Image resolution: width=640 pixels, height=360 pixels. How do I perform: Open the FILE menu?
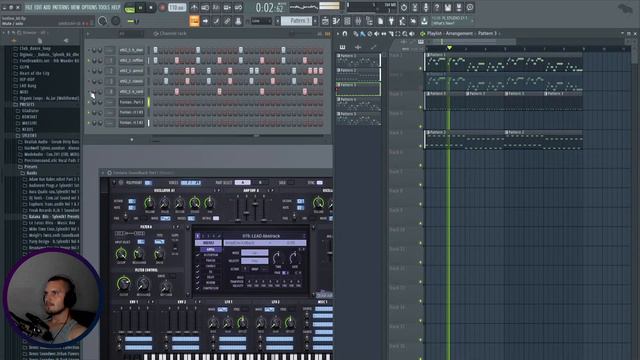[x=29, y=7]
